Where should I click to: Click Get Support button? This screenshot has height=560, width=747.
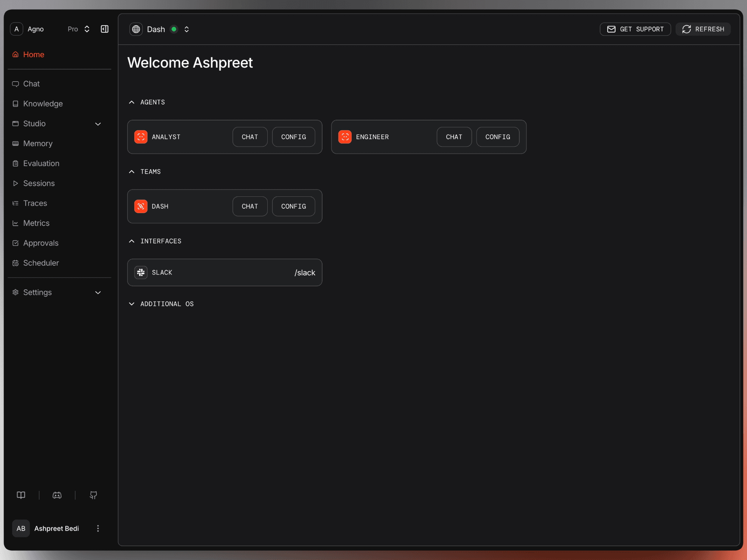click(635, 29)
